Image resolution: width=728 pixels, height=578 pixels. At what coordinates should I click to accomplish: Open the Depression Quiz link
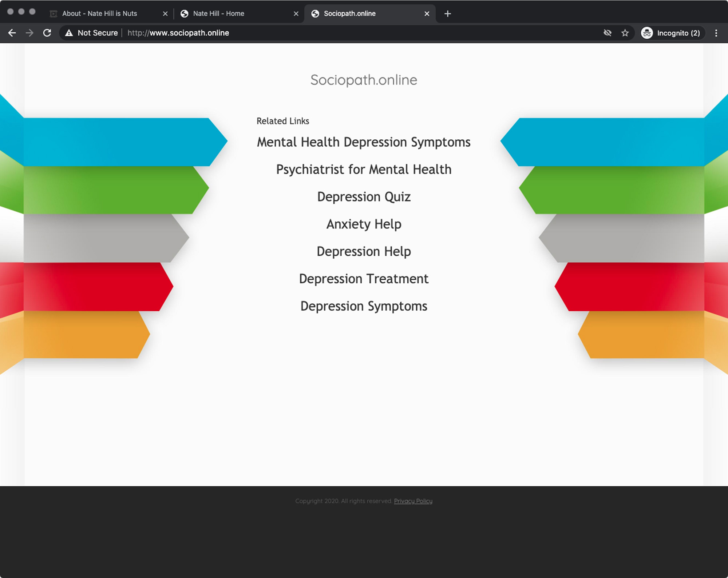tap(364, 197)
